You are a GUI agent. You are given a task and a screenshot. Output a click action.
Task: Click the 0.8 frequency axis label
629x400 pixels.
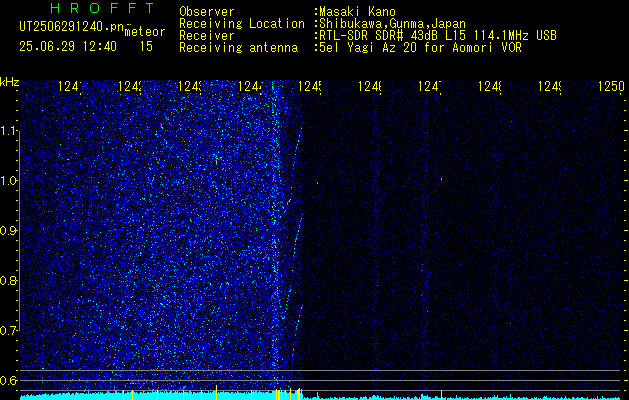(x=8, y=280)
